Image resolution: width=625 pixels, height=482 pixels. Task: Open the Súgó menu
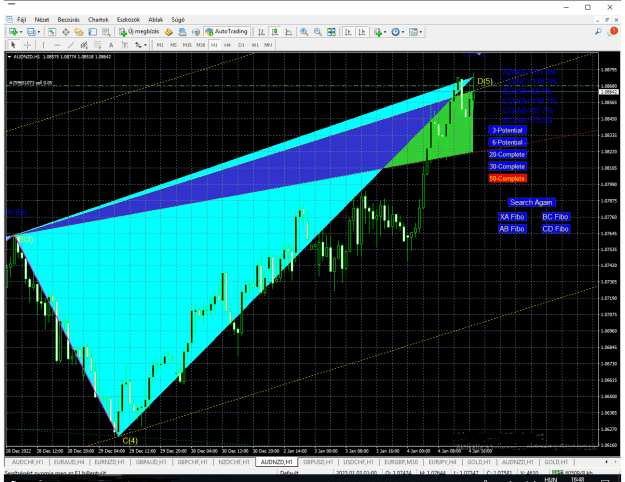click(178, 20)
